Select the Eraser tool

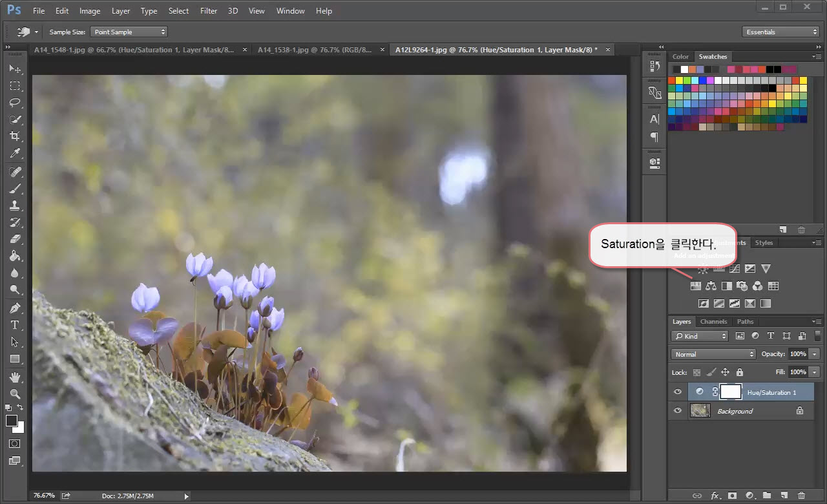(15, 239)
